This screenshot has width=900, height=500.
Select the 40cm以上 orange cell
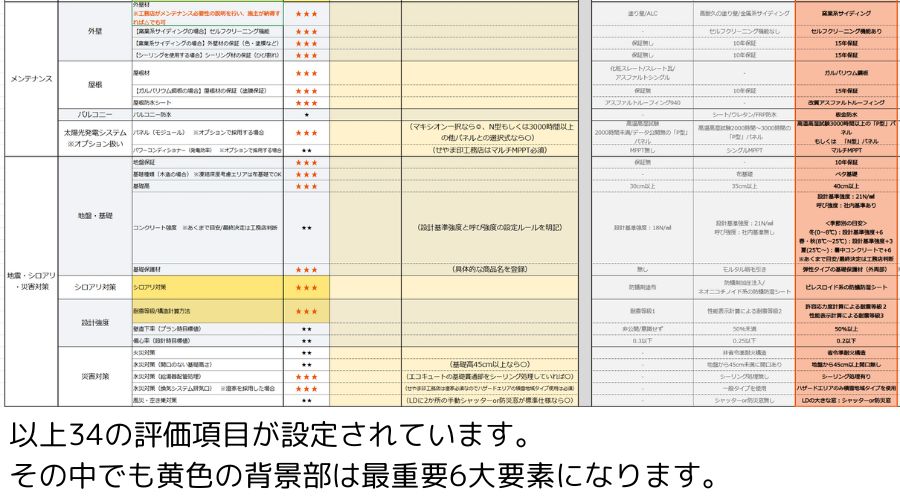click(846, 186)
